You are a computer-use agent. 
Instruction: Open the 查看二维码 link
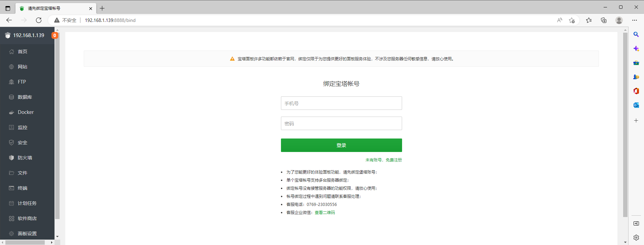click(x=325, y=213)
